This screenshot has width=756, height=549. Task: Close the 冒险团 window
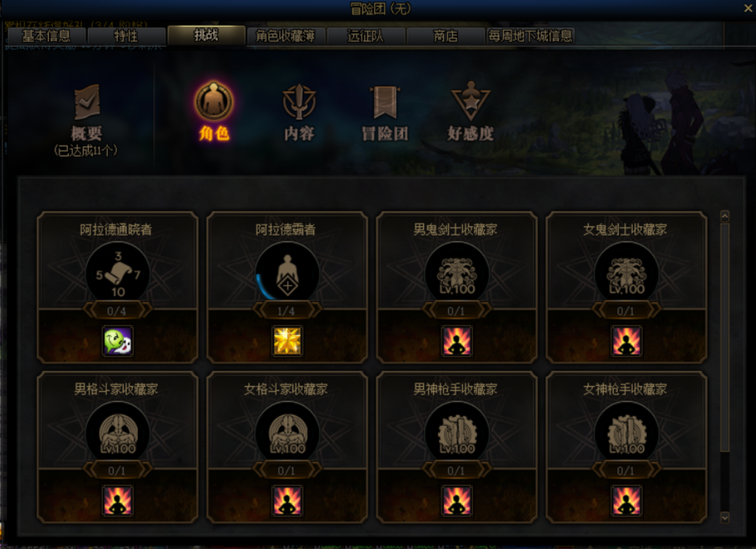tap(749, 8)
